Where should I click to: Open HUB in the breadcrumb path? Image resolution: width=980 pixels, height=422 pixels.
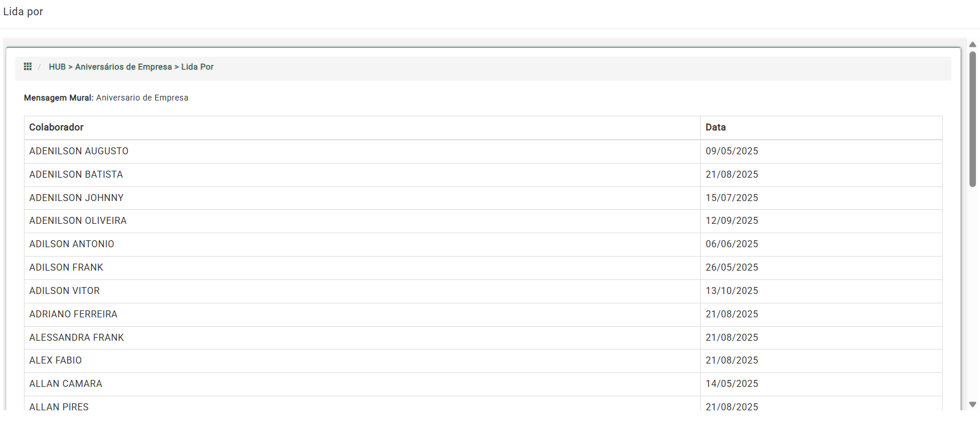tap(57, 67)
